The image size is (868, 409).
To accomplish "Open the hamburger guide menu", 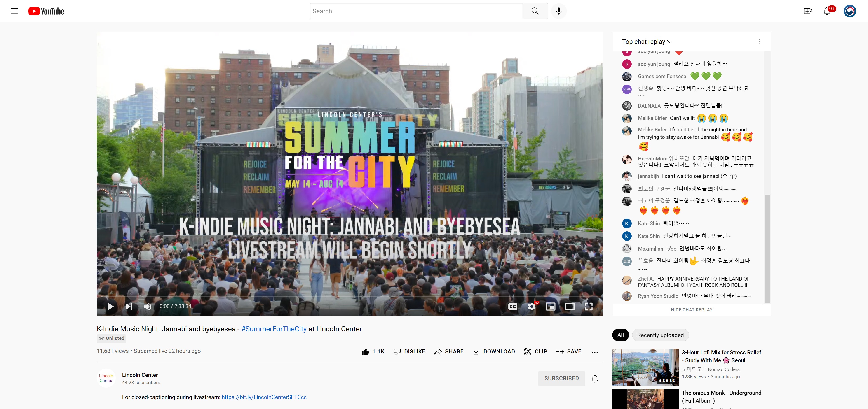I will 14,11.
